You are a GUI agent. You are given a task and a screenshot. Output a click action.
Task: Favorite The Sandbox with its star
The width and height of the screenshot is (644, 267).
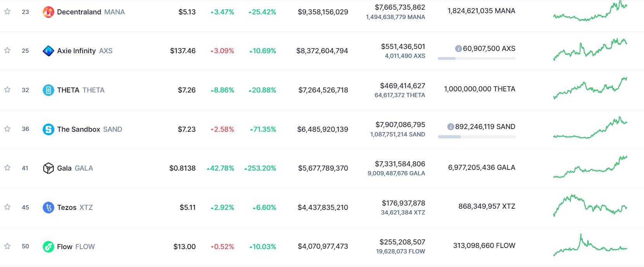coord(7,129)
